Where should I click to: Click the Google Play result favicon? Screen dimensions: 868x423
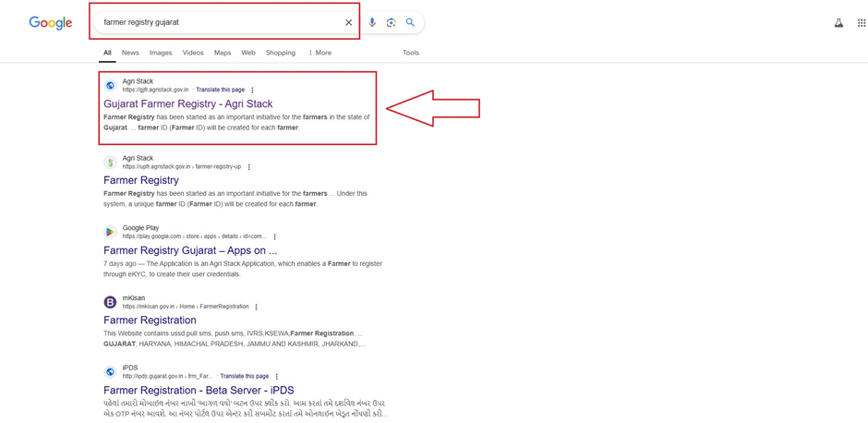[x=110, y=232]
